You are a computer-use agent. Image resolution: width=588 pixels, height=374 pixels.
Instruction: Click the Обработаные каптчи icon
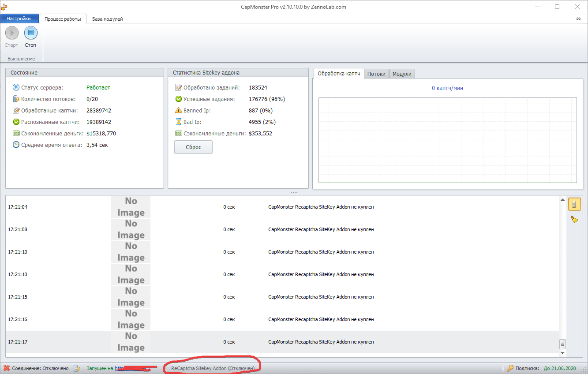(16, 110)
